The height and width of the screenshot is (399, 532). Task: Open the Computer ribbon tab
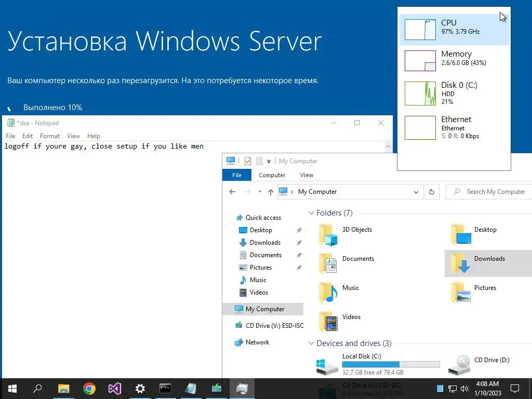pyautogui.click(x=272, y=175)
